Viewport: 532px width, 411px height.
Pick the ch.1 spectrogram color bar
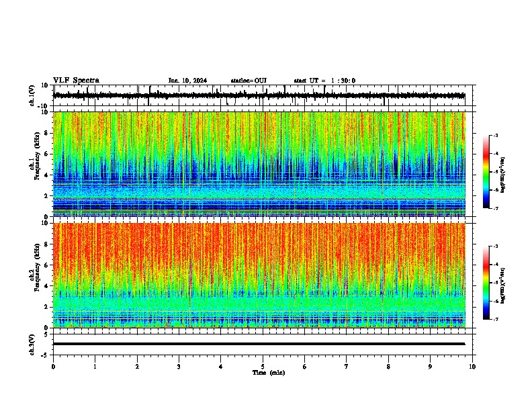click(x=486, y=172)
